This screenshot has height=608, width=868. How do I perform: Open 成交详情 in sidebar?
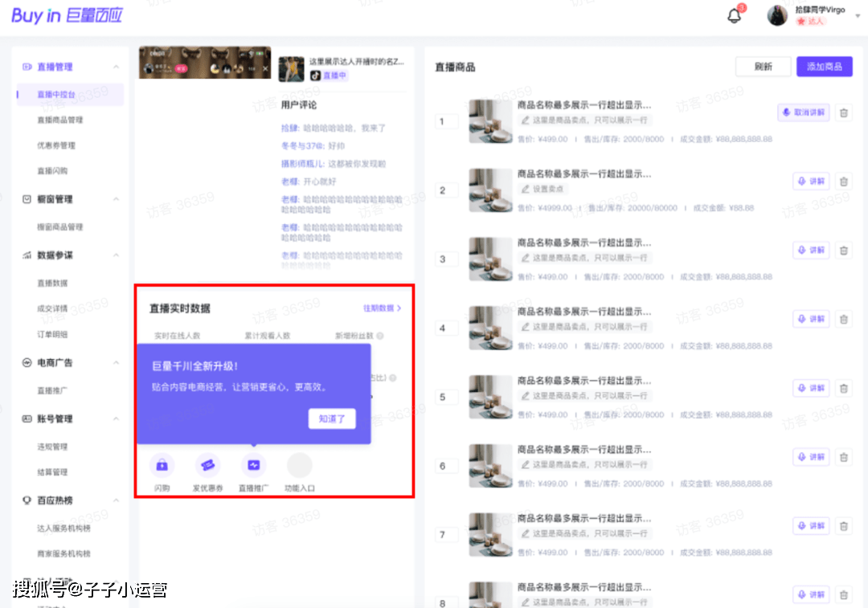point(52,308)
